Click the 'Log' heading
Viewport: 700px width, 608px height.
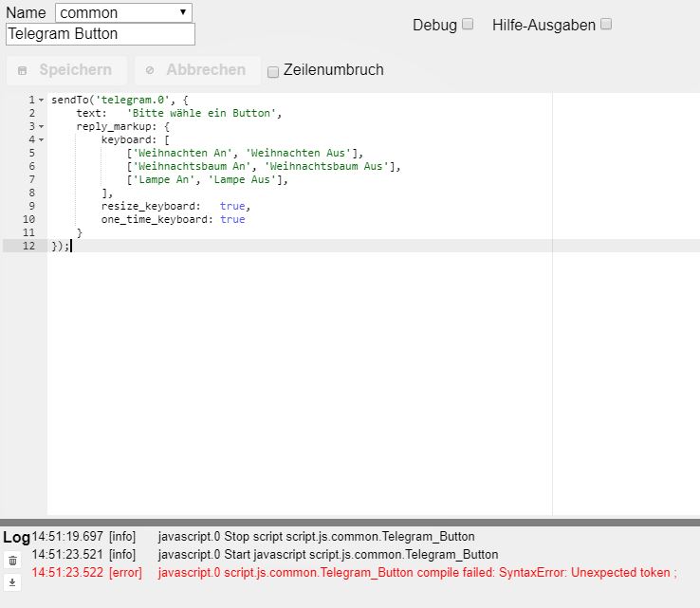(x=16, y=537)
